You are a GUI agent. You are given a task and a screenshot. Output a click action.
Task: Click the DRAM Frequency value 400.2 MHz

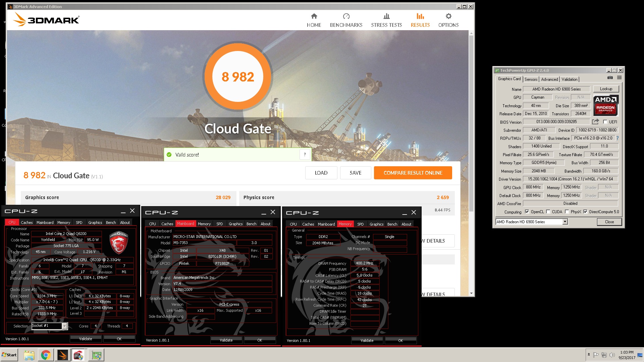click(365, 263)
